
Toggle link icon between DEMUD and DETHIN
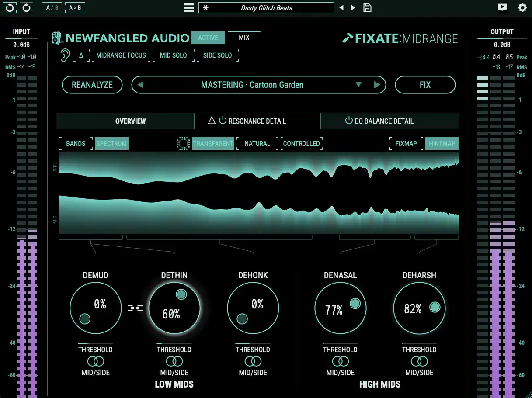pyautogui.click(x=135, y=308)
